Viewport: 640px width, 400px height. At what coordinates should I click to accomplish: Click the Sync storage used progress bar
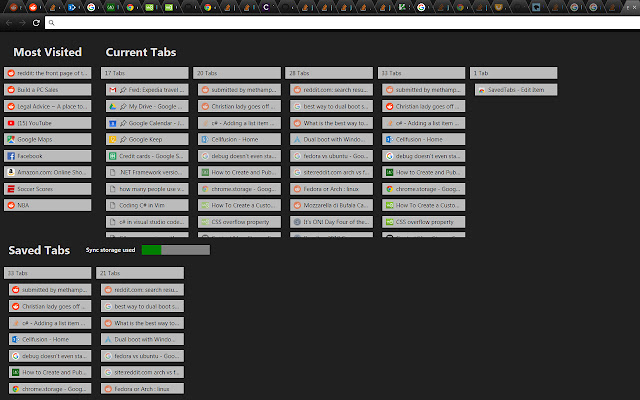176,250
